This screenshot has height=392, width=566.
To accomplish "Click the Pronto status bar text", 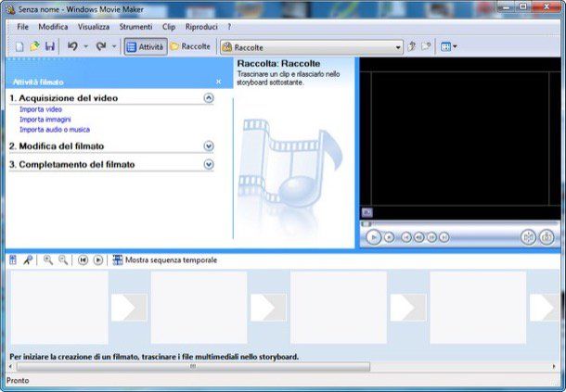I will click(x=18, y=381).
